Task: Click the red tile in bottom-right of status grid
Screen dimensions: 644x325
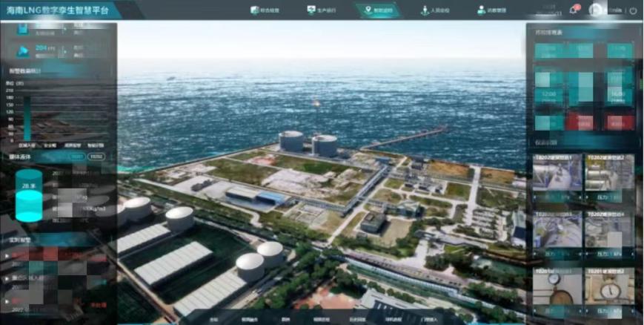Action: (619, 122)
